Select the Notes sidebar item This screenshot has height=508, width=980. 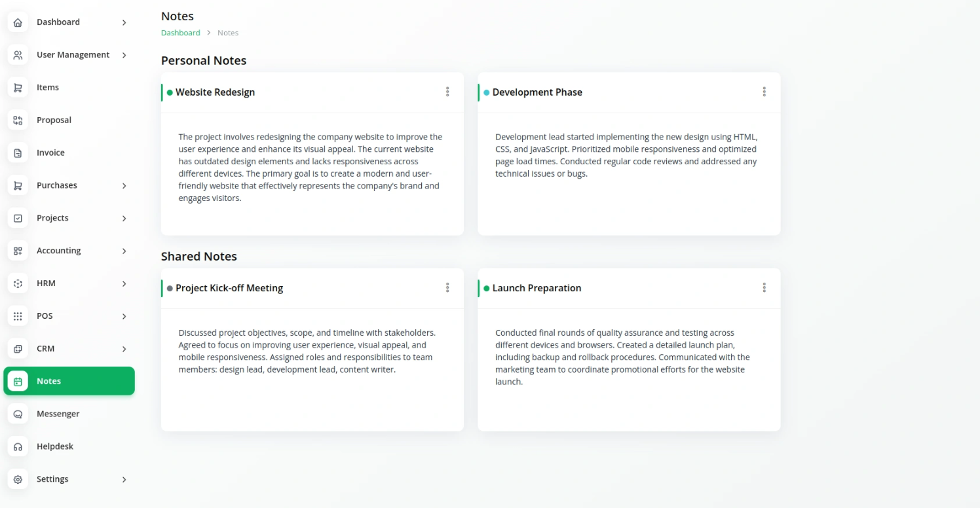coord(69,381)
